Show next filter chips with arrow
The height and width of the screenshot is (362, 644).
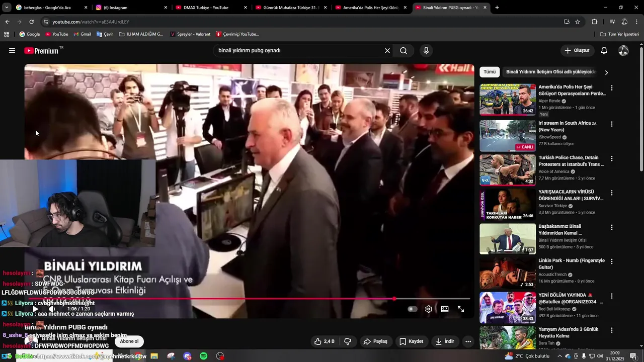[x=606, y=72]
